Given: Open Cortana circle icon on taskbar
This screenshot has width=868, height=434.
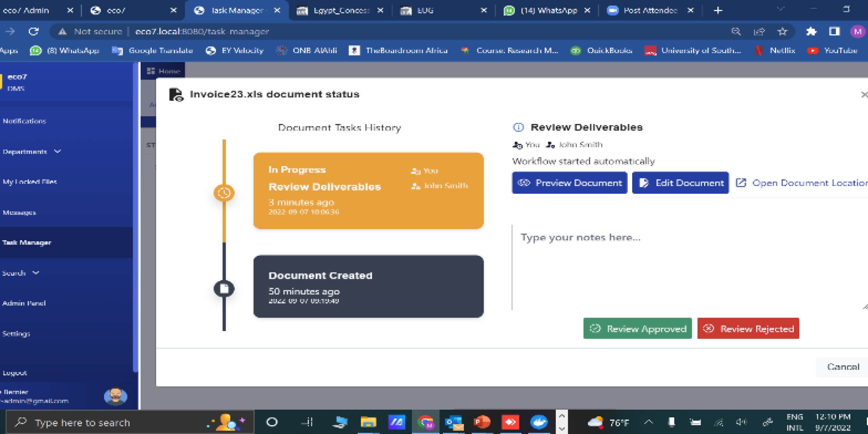Looking at the screenshot, I should (x=272, y=422).
